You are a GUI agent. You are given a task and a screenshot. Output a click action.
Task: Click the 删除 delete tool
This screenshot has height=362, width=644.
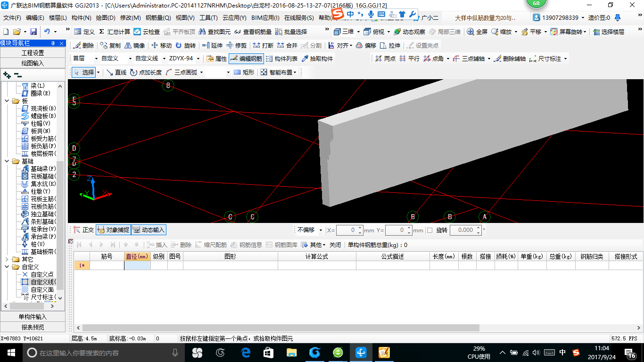pyautogui.click(x=84, y=46)
